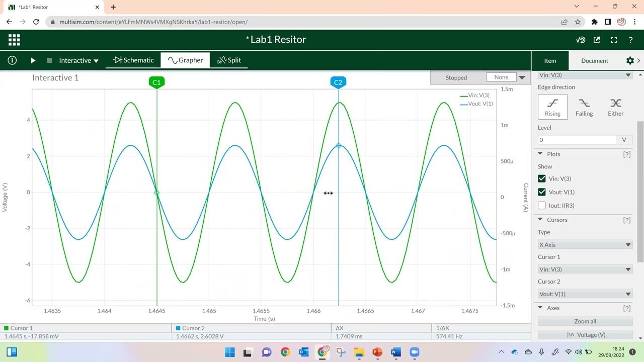Image resolution: width=644 pixels, height=362 pixels.
Task: Open PowerPoint from the taskbar
Action: (x=377, y=352)
